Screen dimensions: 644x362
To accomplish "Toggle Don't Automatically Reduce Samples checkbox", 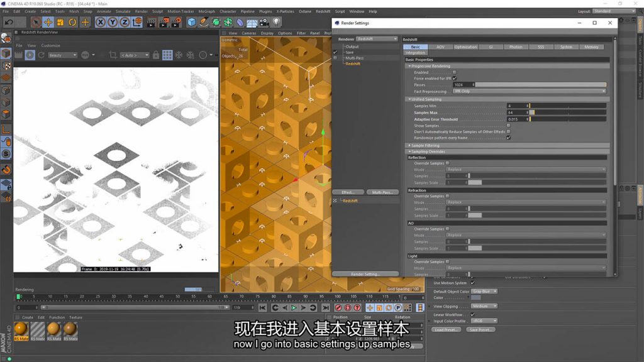I will coord(508,132).
